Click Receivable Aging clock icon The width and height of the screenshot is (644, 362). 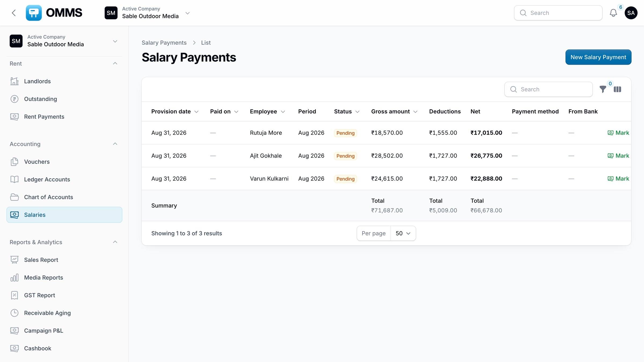(x=14, y=313)
